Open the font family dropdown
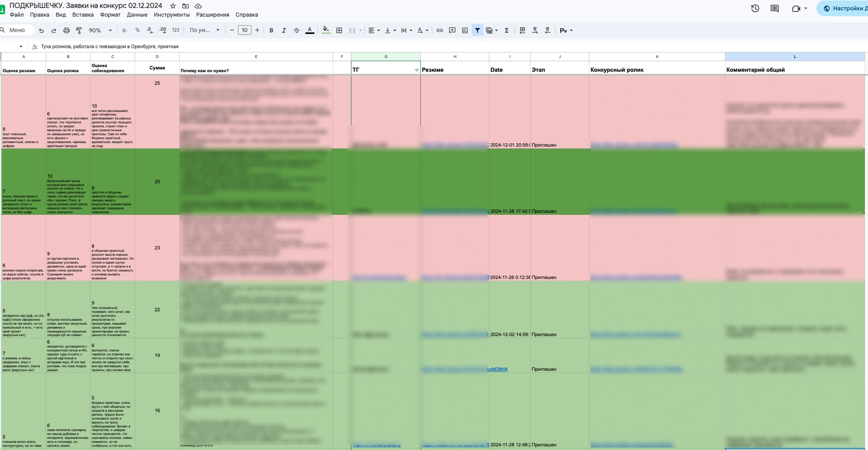 [205, 31]
